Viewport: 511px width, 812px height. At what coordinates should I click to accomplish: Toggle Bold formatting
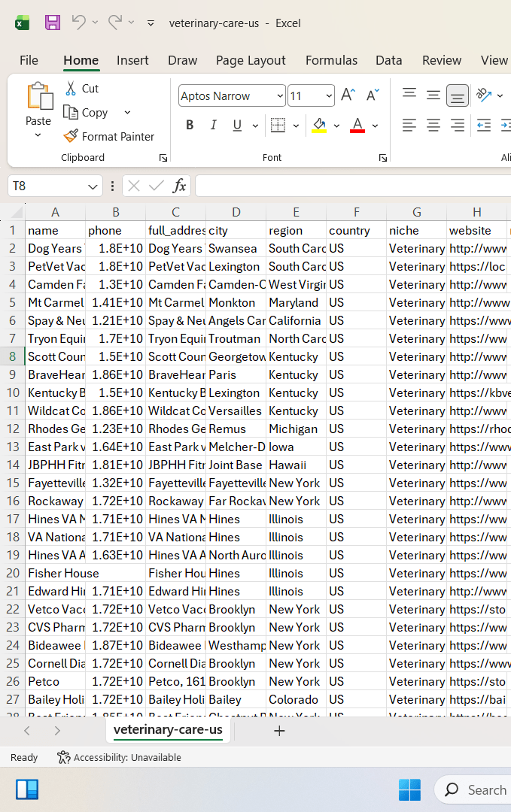point(190,125)
